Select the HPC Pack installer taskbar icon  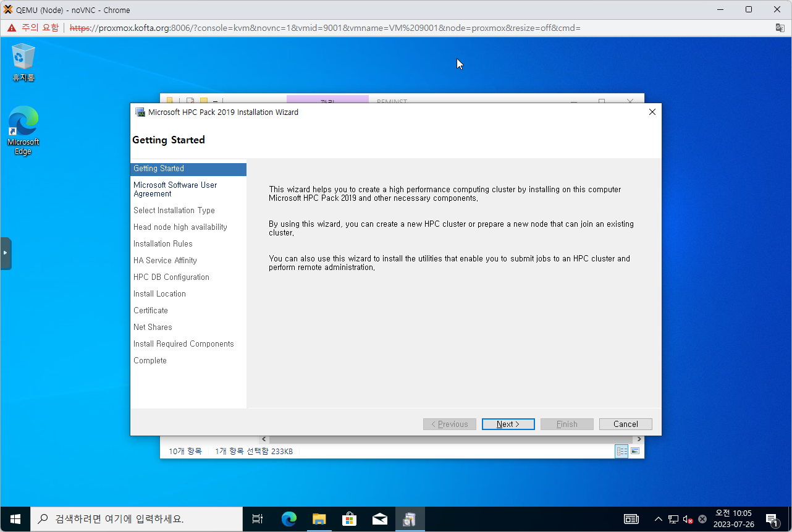(x=409, y=519)
